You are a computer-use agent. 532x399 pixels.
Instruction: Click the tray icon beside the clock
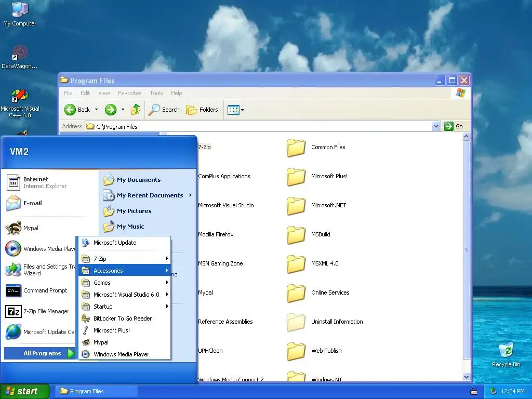pos(494,392)
